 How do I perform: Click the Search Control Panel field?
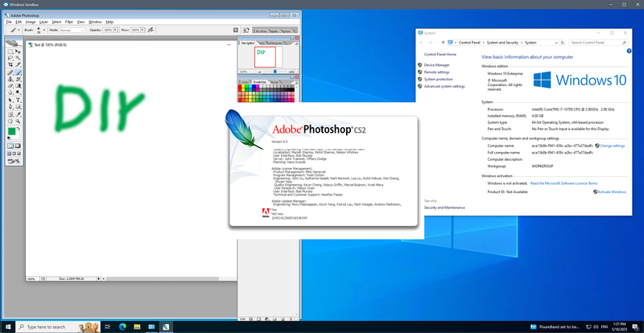[599, 43]
